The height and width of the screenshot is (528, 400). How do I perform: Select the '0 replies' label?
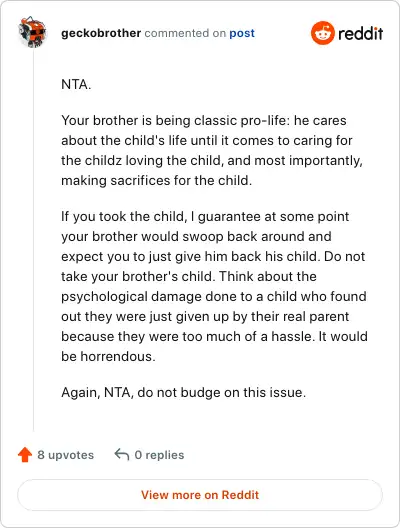[159, 455]
